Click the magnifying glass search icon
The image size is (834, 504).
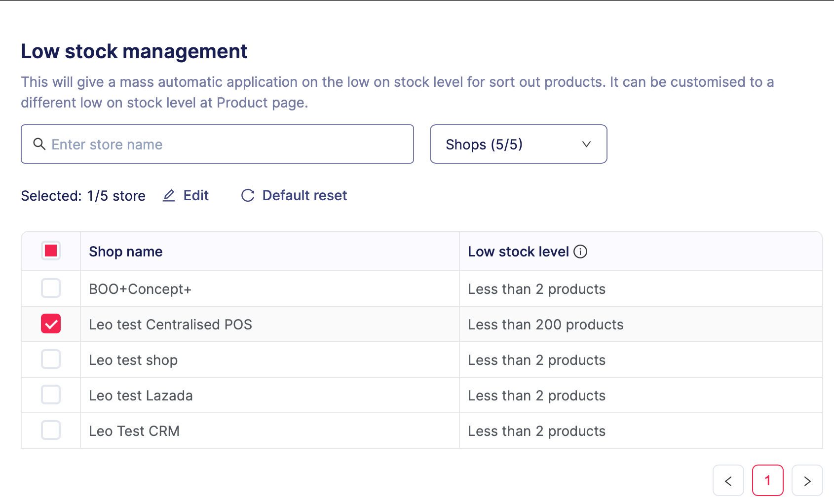(39, 144)
